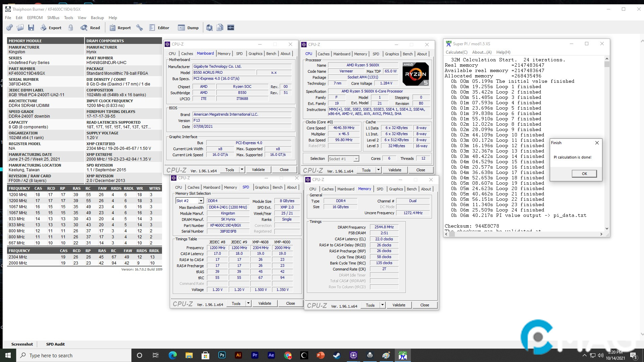
Task: Switch to the SPD Audit tab
Action: coord(55,344)
